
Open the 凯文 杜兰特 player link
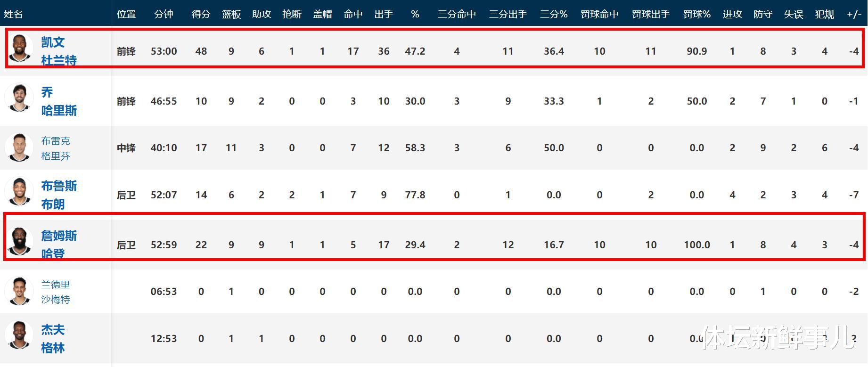(58, 51)
